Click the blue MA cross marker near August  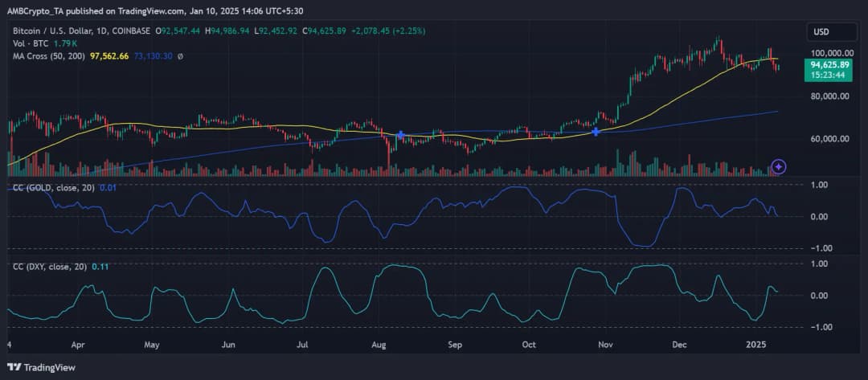pyautogui.click(x=401, y=135)
